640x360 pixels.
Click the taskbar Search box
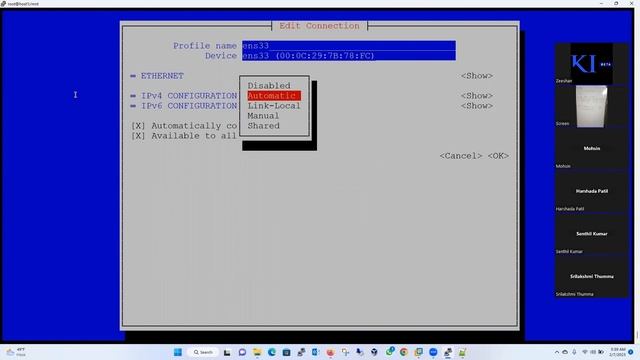[x=203, y=352]
